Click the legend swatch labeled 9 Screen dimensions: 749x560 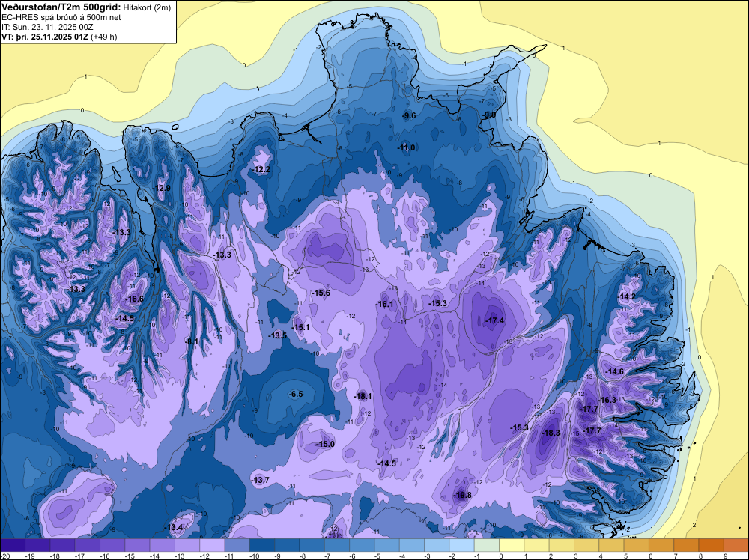736,545
